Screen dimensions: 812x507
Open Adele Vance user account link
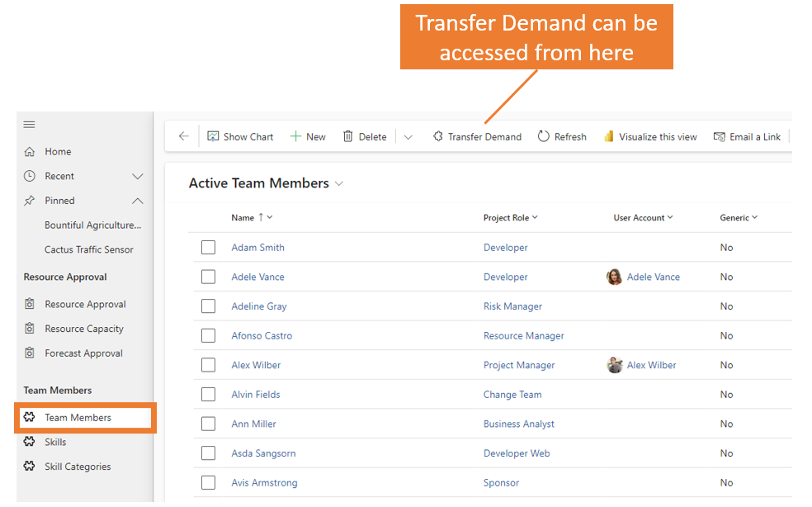tap(653, 277)
